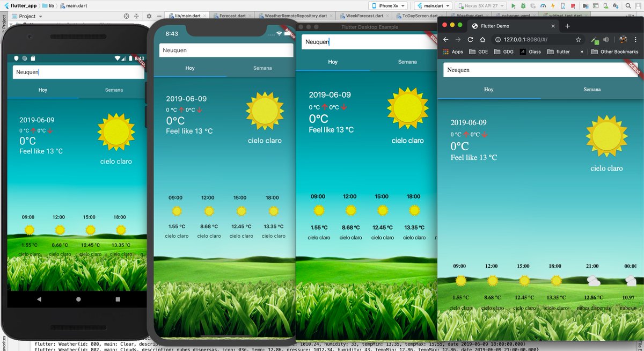
Task: Focus Neuquen city field in Android emulator
Action: click(78, 72)
